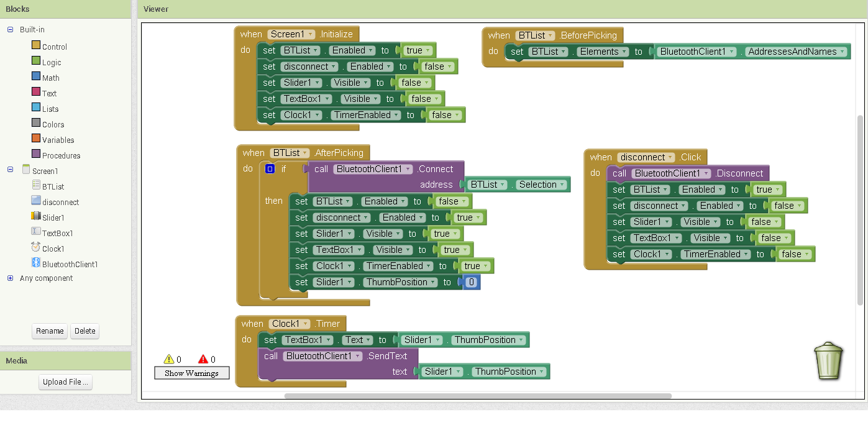Expand the Any component node

click(10, 278)
